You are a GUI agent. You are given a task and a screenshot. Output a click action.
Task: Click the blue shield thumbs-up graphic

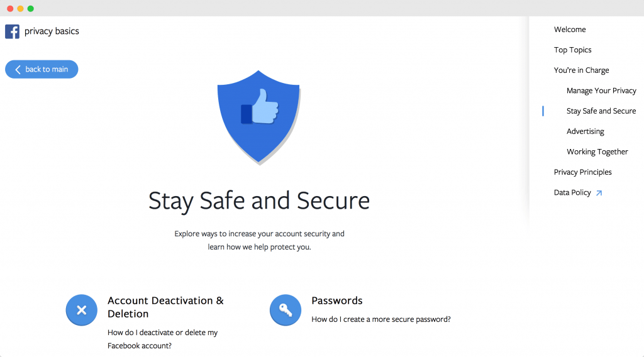[258, 118]
